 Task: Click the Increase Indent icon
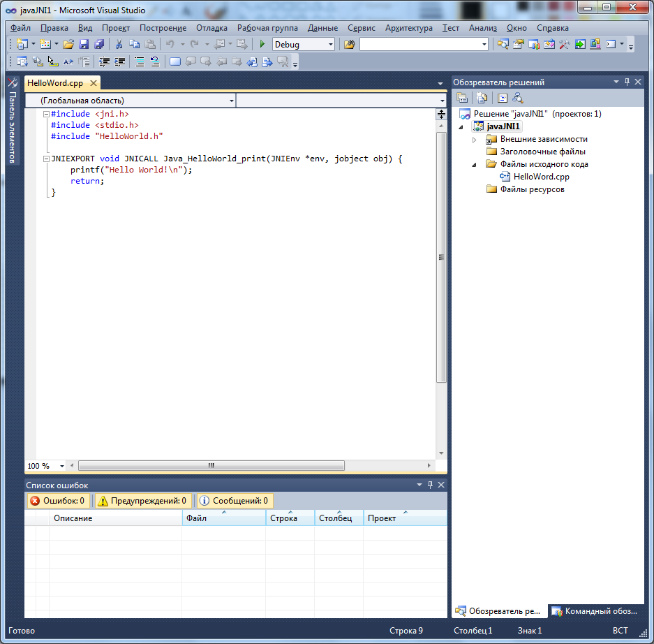120,61
